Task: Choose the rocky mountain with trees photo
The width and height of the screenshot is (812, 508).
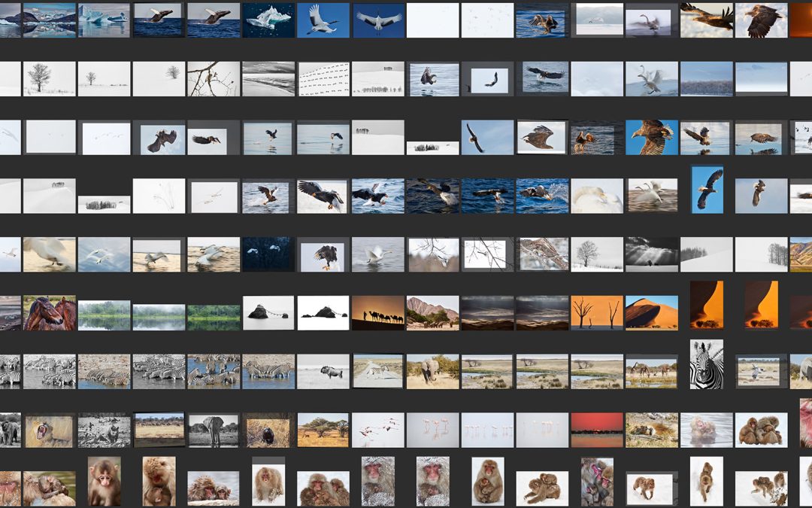Action: [x=432, y=312]
